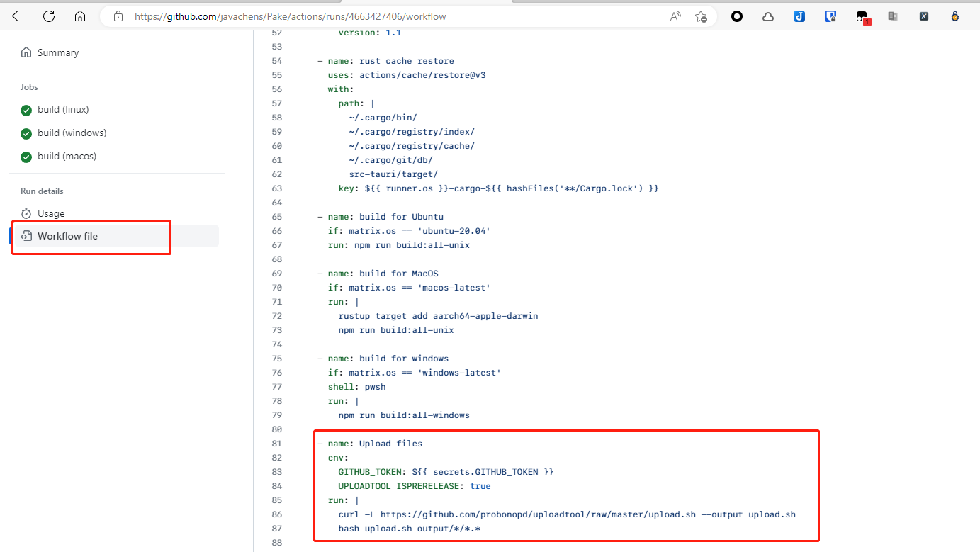The height and width of the screenshot is (552, 980).
Task: Click the stopwatch icon beside Usage
Action: [x=26, y=213]
